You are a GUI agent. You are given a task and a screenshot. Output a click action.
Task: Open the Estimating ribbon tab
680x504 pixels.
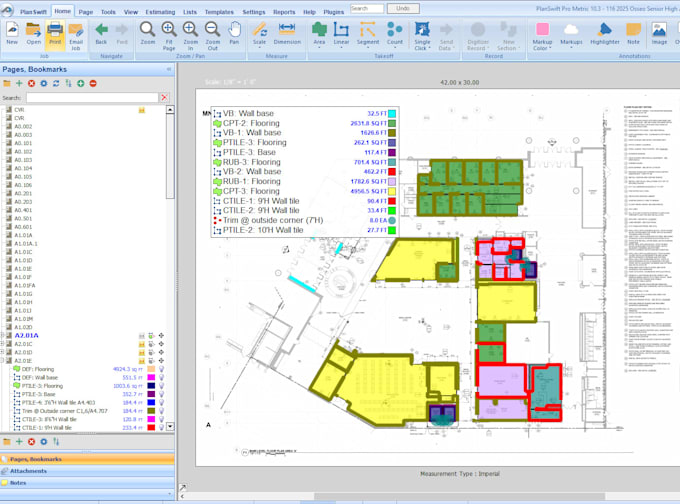coord(160,12)
